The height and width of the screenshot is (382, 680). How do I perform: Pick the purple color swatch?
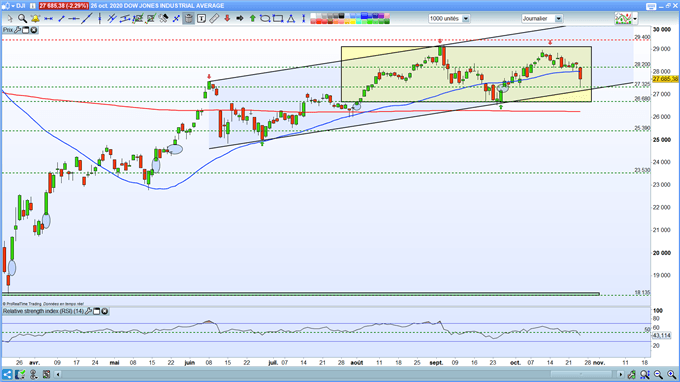point(381,16)
